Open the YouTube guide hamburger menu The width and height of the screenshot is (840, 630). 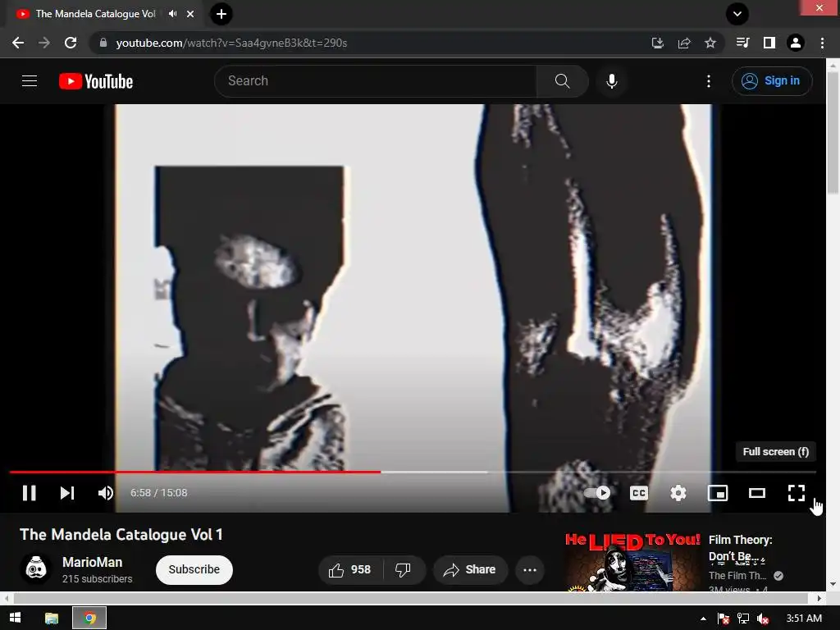tap(30, 81)
